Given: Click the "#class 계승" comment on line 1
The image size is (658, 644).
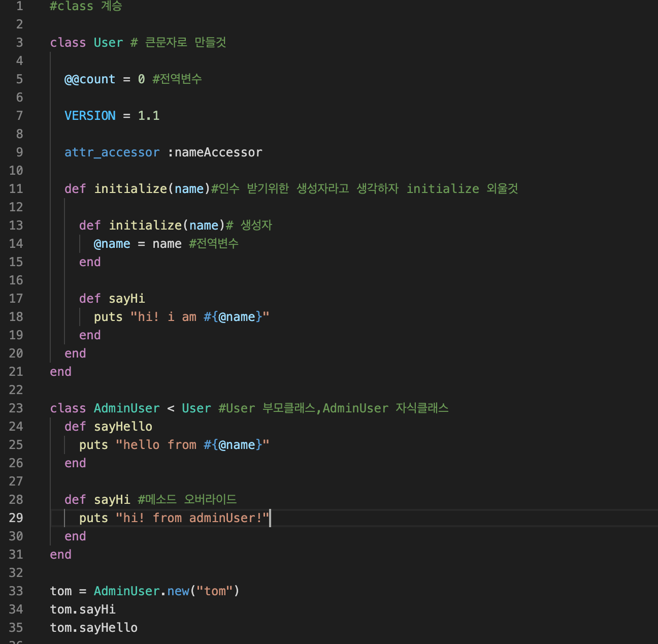Looking at the screenshot, I should [x=86, y=6].
